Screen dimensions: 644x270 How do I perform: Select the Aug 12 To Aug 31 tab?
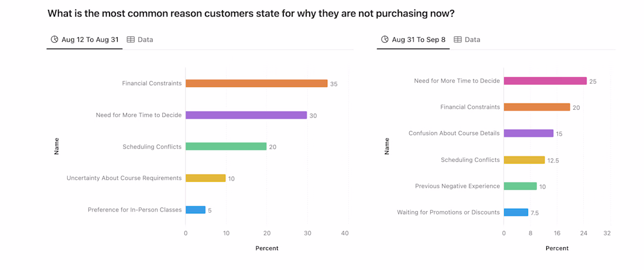click(90, 40)
